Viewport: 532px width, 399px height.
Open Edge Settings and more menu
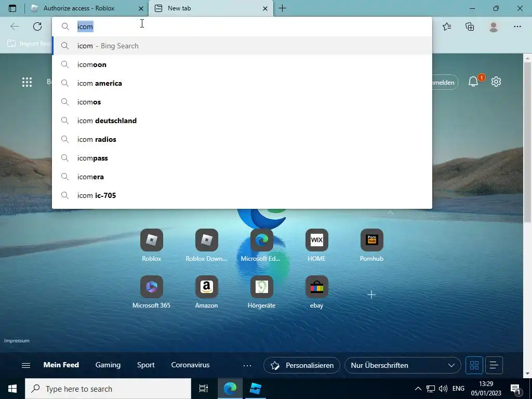point(517,26)
